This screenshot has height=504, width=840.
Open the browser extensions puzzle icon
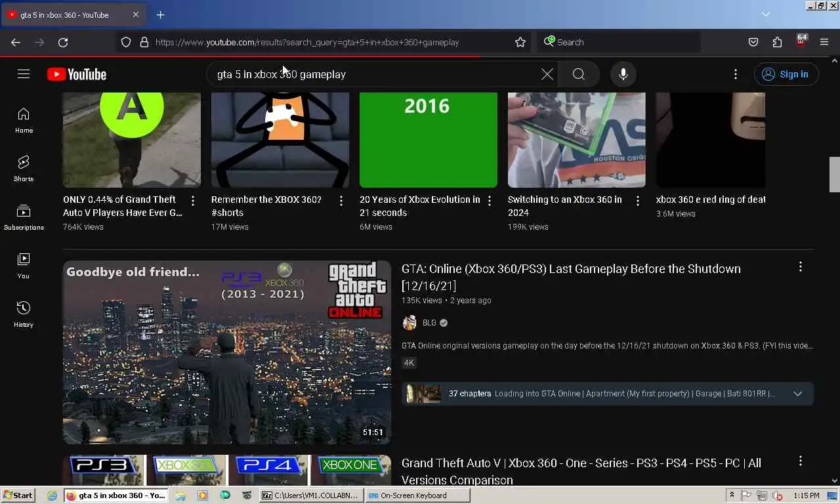click(777, 42)
